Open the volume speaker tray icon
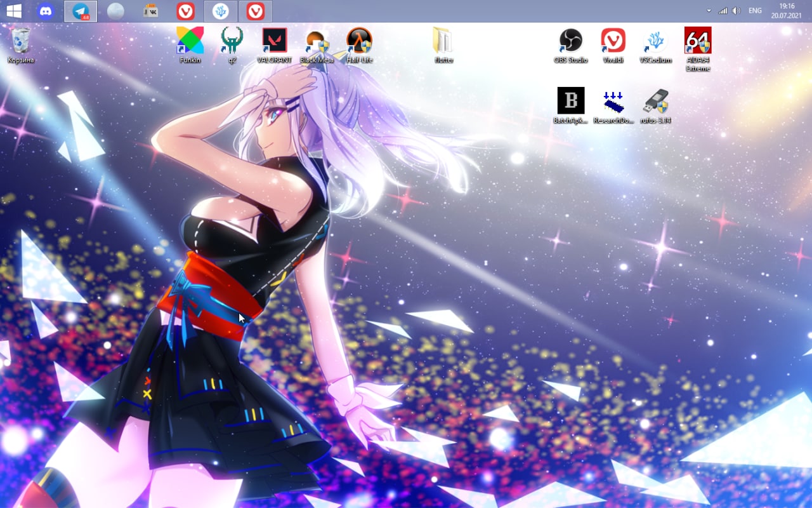The width and height of the screenshot is (812, 508). (x=737, y=11)
